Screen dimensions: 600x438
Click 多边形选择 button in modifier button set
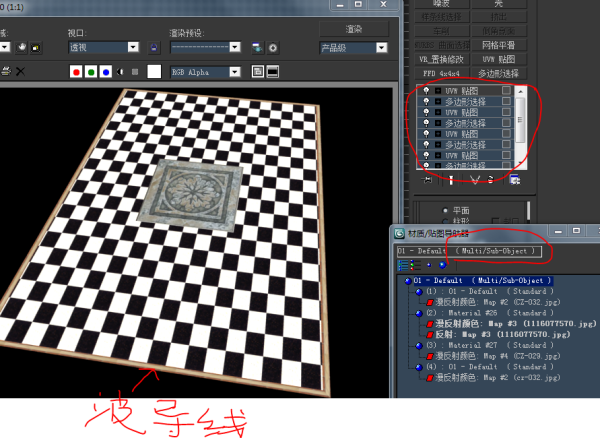tap(499, 73)
